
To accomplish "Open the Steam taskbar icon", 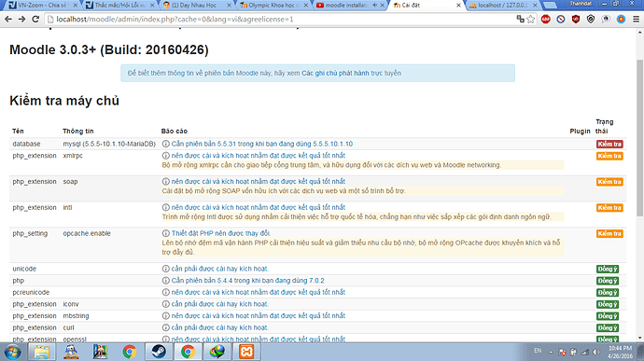I will (159, 352).
